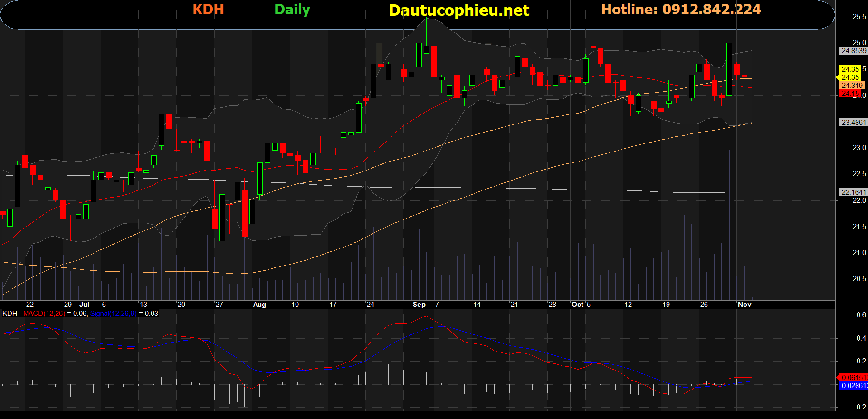Click the orange 24.319 price tag
Screen dimensions: 868x419
(851, 86)
